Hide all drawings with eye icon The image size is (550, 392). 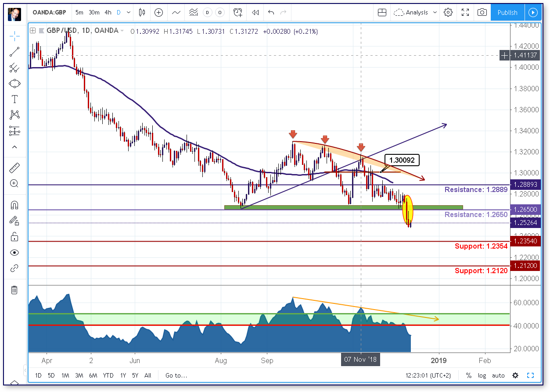click(14, 253)
